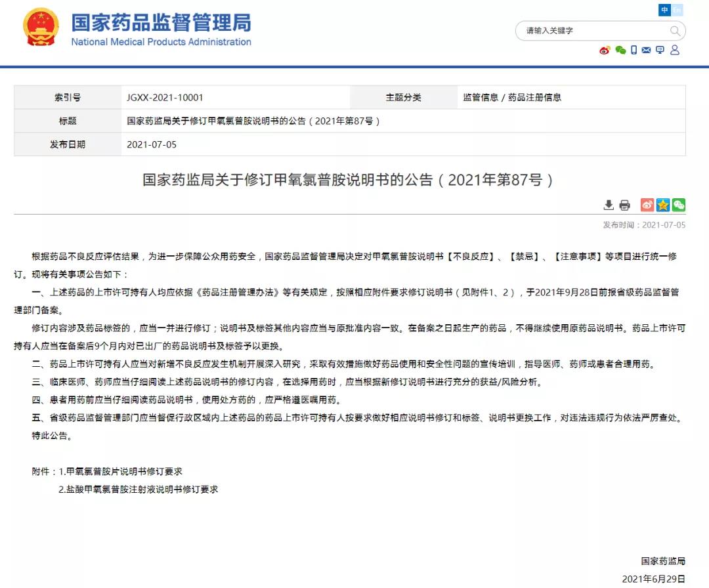
Task: Switch language to English with En button
Action: [x=677, y=10]
